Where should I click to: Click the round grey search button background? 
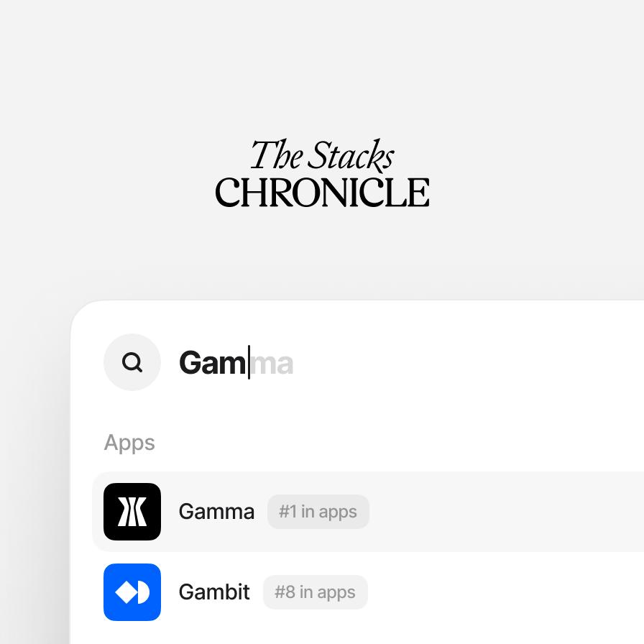(x=132, y=362)
